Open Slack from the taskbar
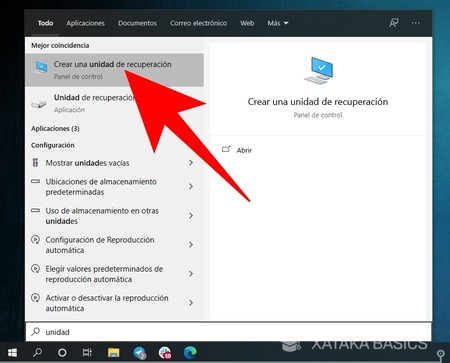The width and height of the screenshot is (450, 363). [x=165, y=352]
